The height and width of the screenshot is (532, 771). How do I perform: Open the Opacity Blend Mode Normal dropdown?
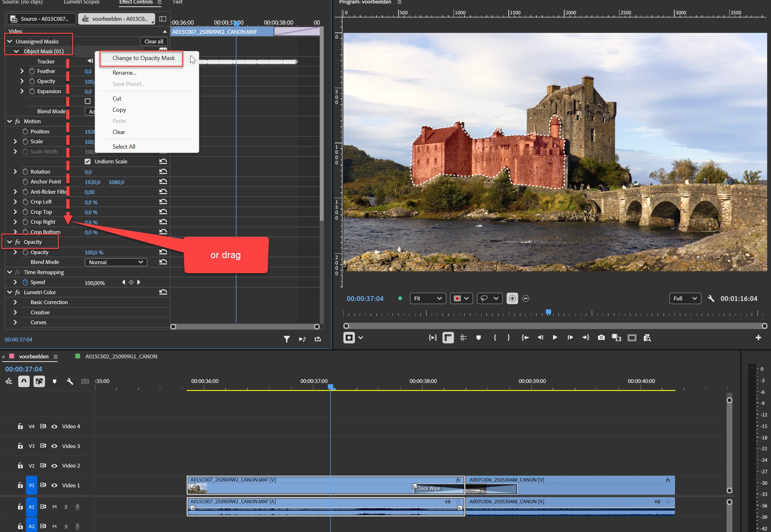coord(116,262)
